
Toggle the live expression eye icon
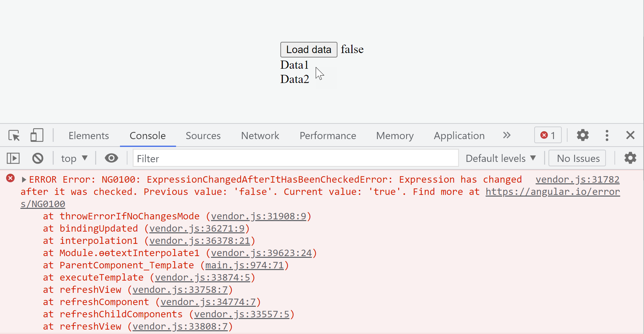111,158
